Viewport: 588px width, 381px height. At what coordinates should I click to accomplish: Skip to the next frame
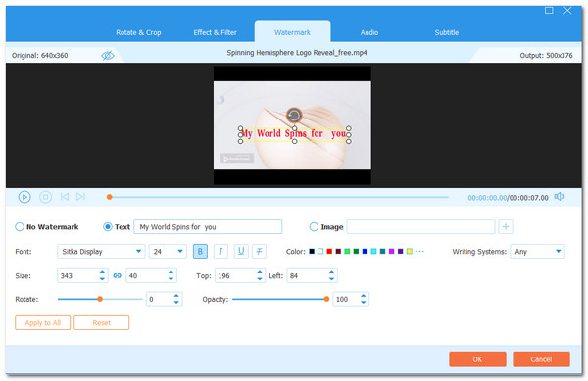click(x=80, y=197)
